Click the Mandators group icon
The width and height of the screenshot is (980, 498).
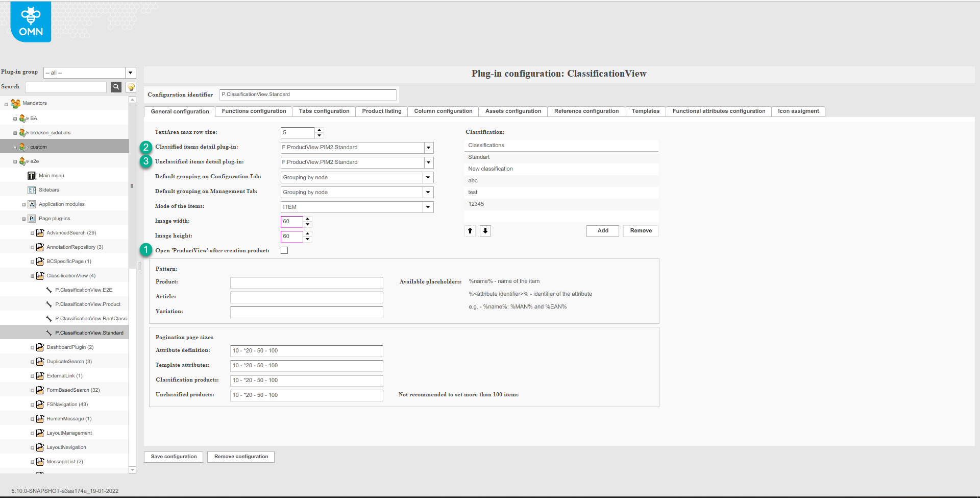coord(15,103)
